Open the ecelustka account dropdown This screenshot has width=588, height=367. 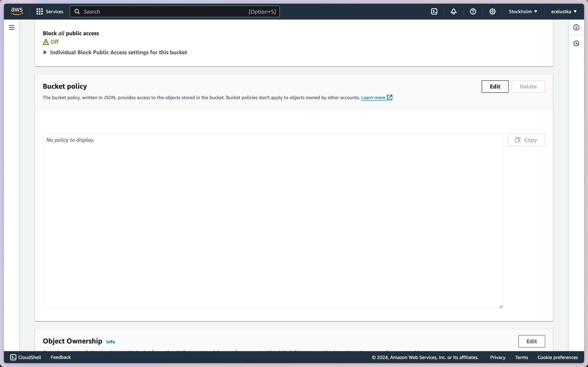point(564,11)
